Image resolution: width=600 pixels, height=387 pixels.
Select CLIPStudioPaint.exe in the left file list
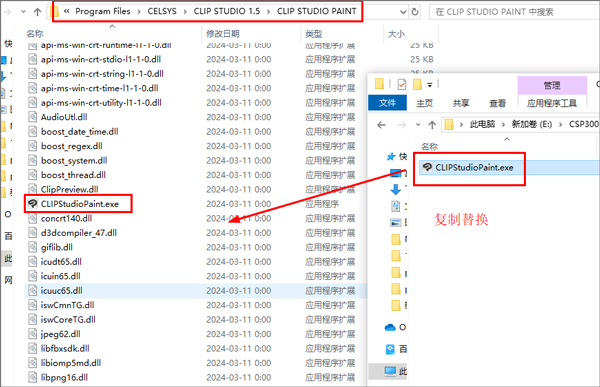coord(80,204)
